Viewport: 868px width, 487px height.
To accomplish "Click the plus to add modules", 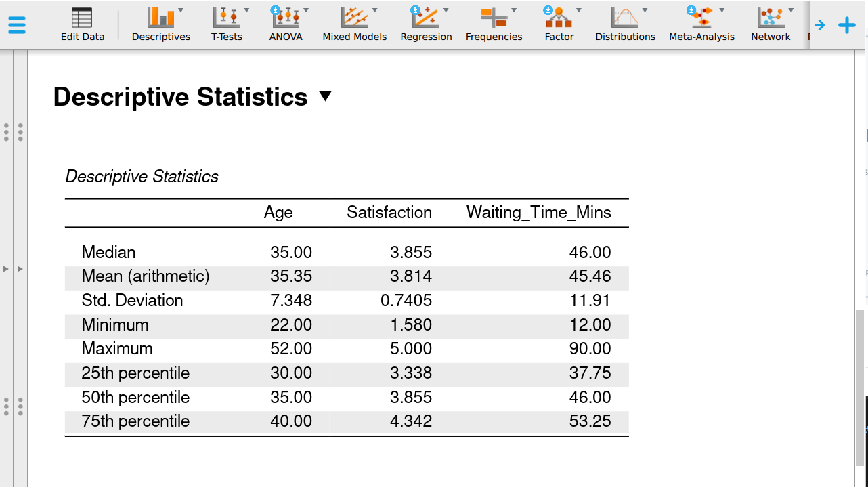I will 847,26.
